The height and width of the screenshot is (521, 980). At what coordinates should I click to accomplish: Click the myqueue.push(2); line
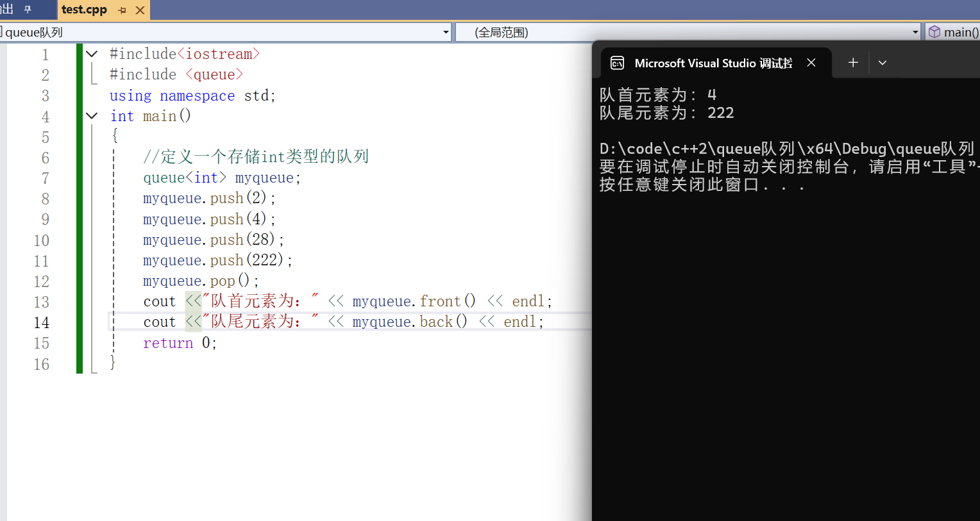click(x=209, y=198)
